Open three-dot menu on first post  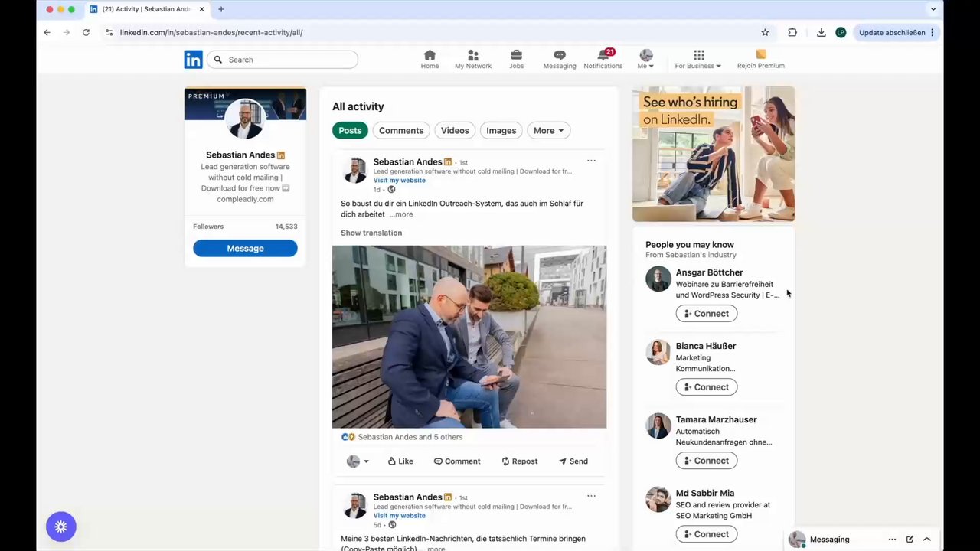pos(591,161)
